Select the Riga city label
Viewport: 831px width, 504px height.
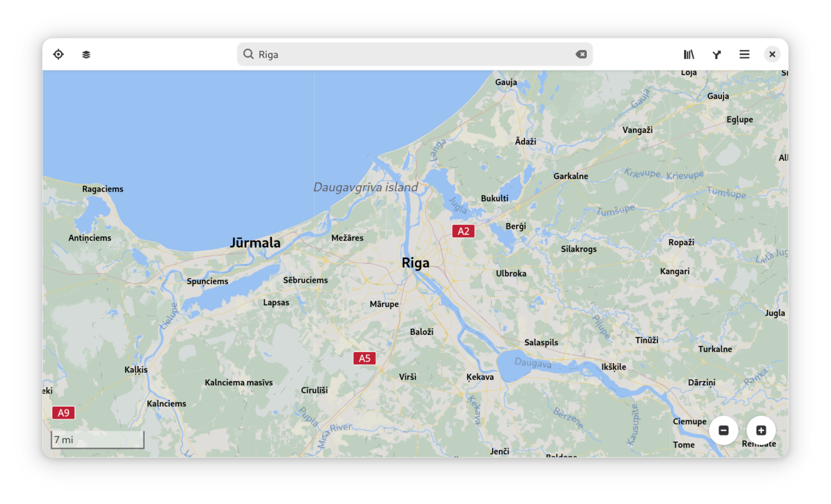pos(416,263)
